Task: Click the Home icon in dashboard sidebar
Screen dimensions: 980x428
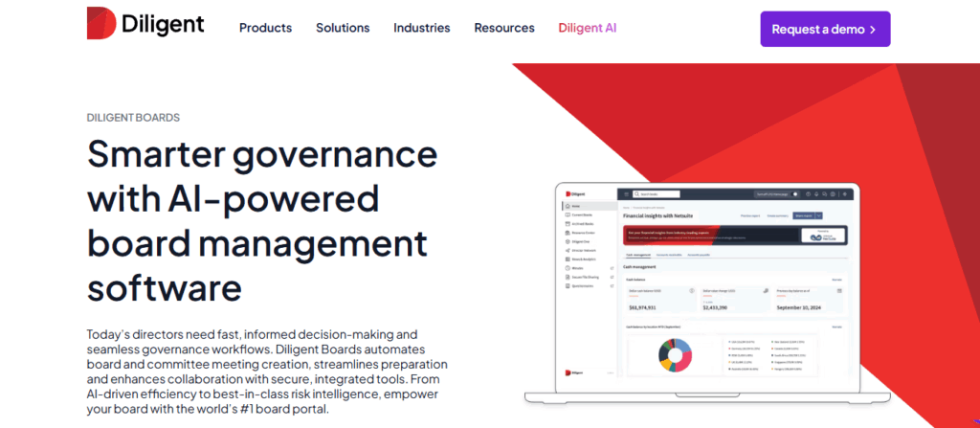Action: 568,206
